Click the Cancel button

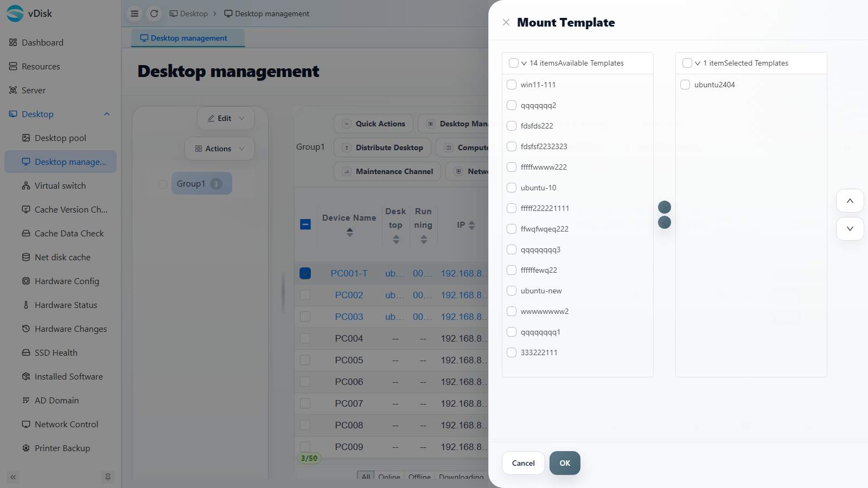click(x=524, y=463)
